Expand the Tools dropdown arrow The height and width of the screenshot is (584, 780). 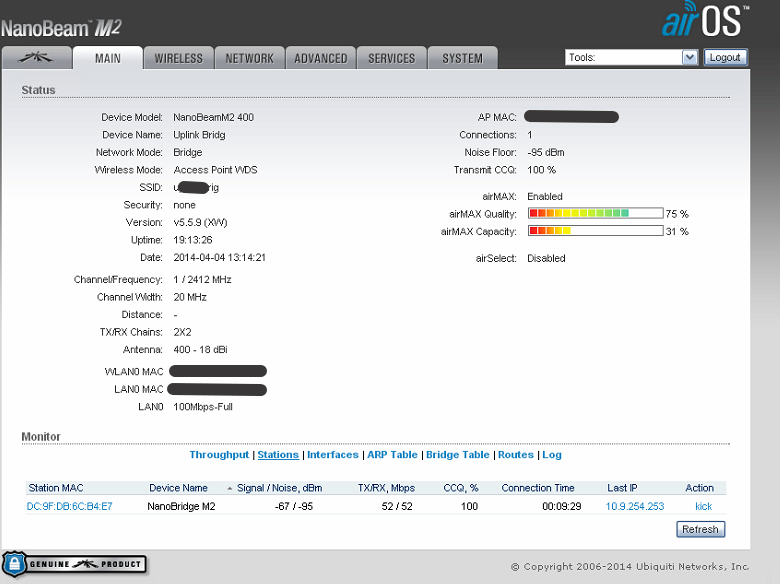coord(689,57)
